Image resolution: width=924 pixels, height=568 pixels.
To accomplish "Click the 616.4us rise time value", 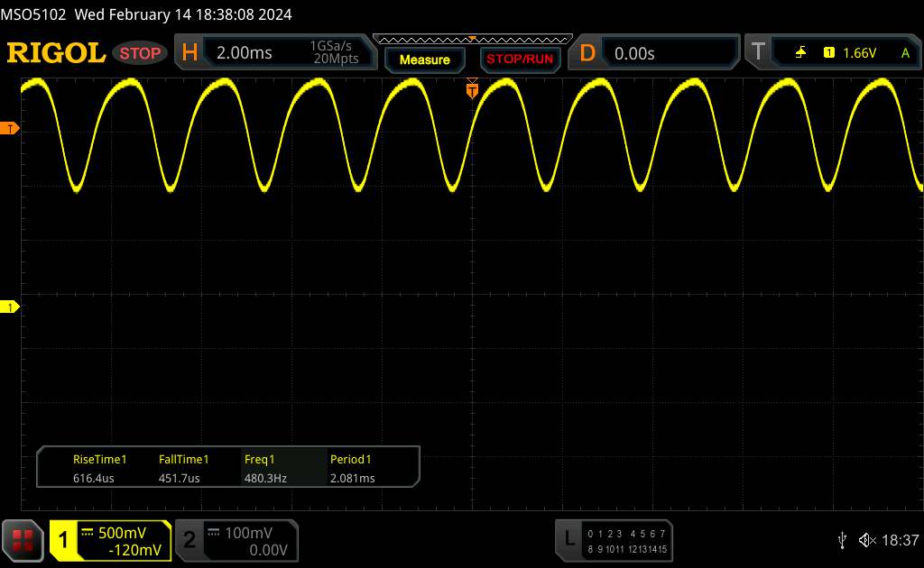I will [x=93, y=479].
